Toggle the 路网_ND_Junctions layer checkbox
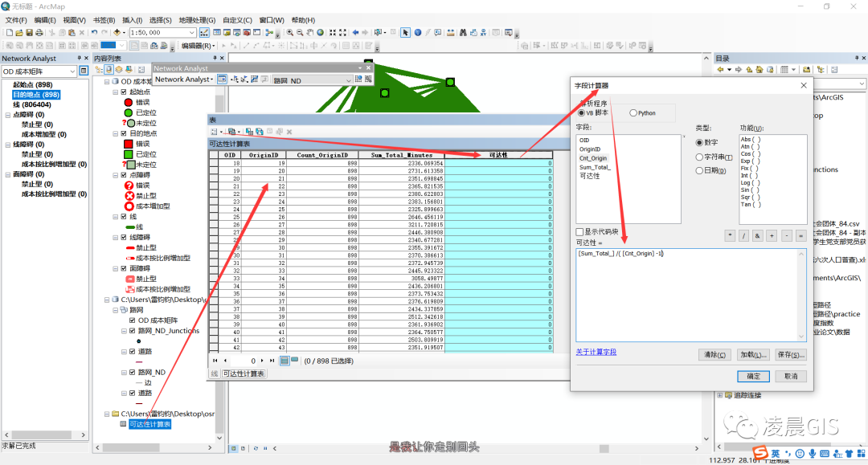 133,331
